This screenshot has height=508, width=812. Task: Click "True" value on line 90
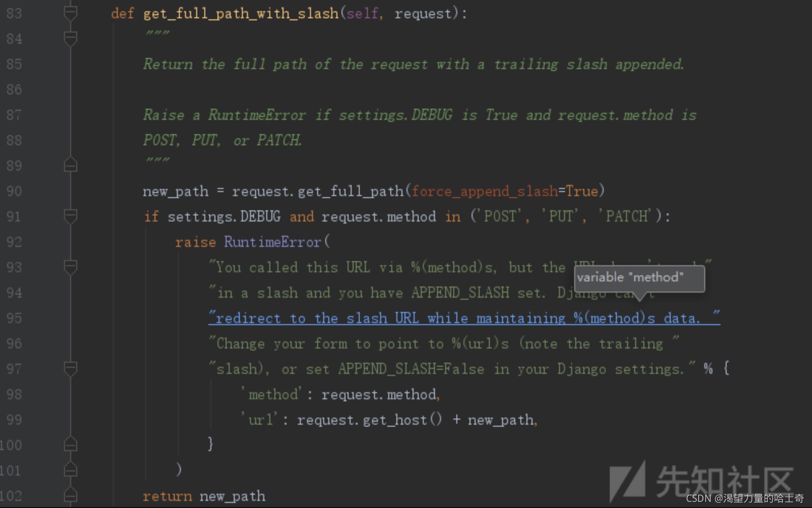tap(582, 191)
